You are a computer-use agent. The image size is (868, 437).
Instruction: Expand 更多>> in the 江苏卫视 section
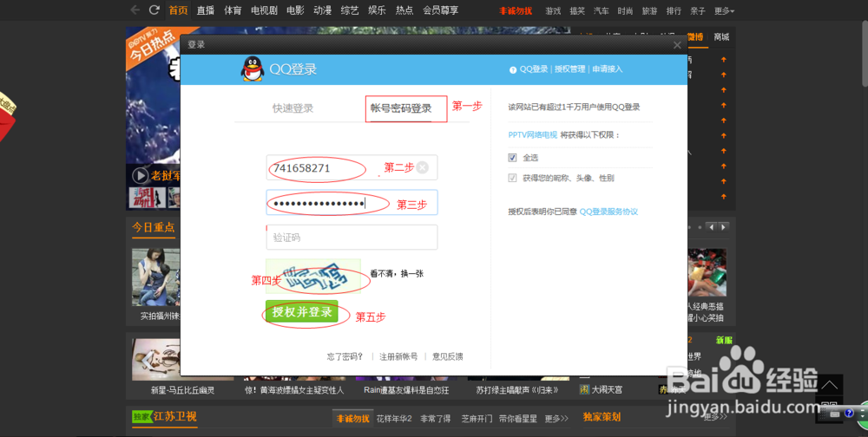556,419
